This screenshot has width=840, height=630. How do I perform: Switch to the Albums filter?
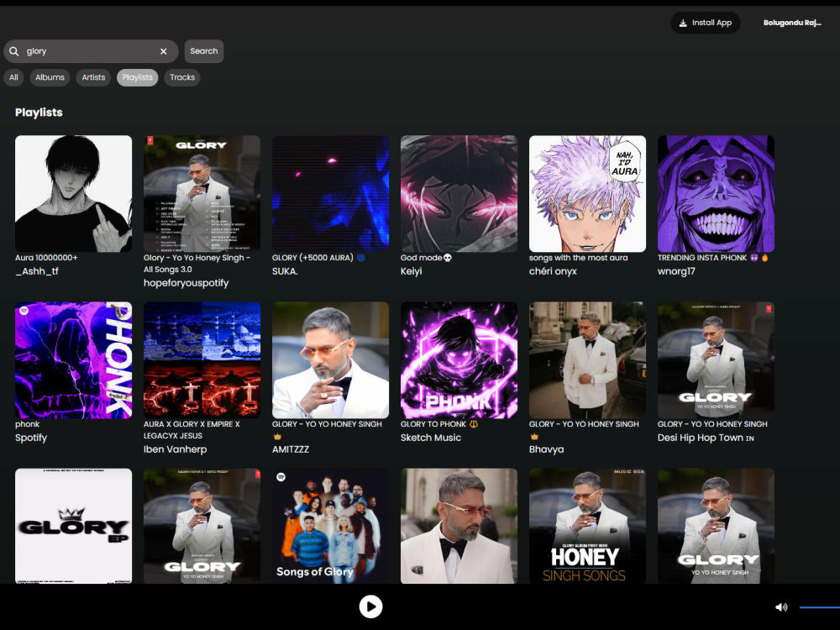(50, 77)
